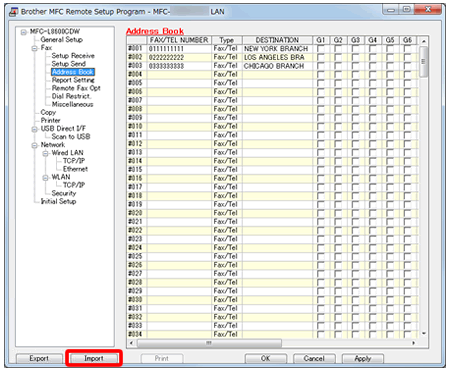This screenshot has height=371, width=450.
Task: Select Setup Send under Fax
Action: point(68,64)
